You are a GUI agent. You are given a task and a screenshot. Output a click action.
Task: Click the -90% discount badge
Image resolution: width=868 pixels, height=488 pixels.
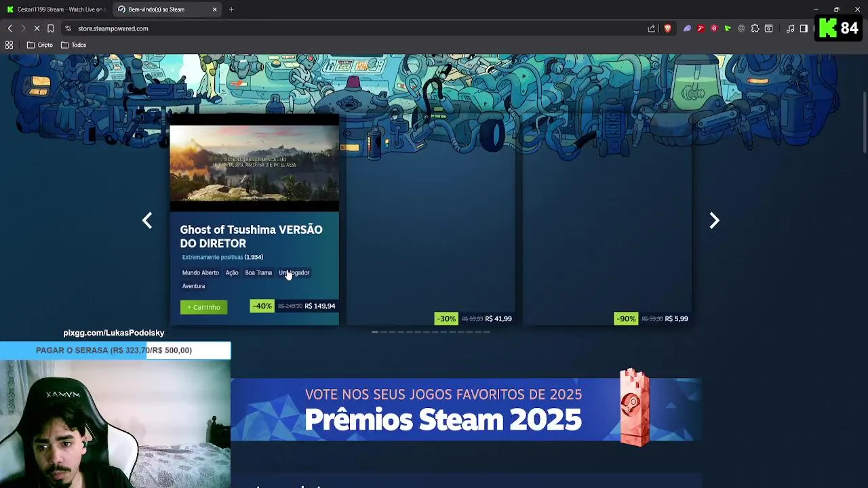(626, 319)
